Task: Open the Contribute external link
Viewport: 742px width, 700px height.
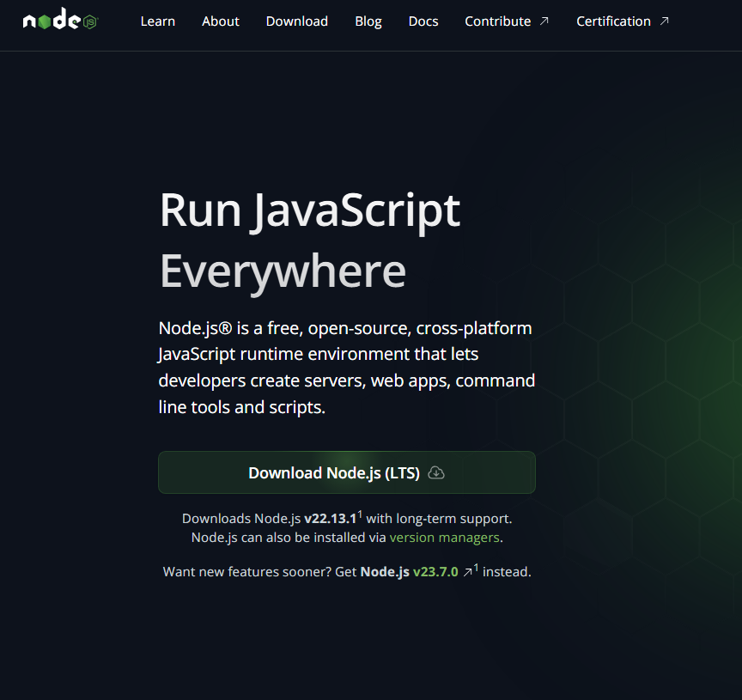Action: click(x=507, y=21)
